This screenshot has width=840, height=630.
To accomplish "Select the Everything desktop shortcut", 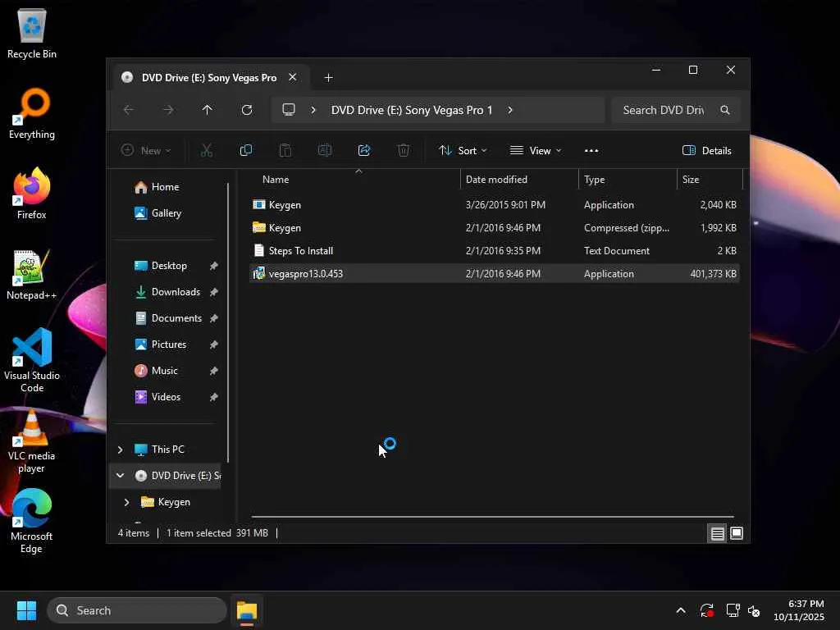I will [x=32, y=113].
